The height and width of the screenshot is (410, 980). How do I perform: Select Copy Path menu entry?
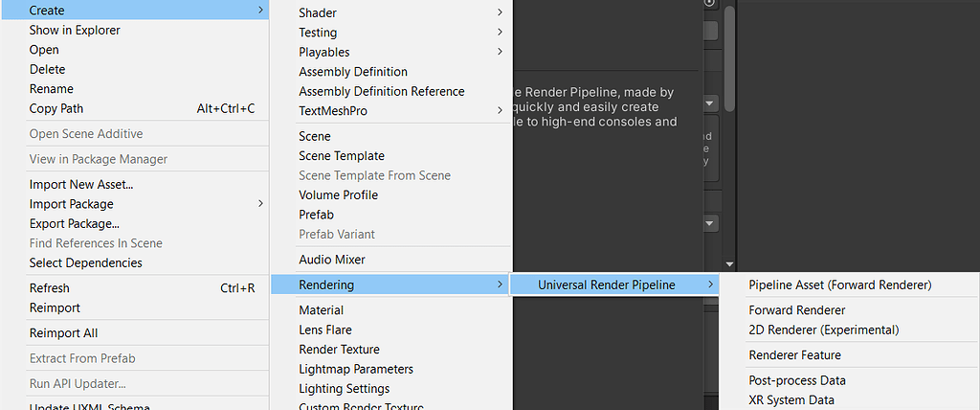56,109
